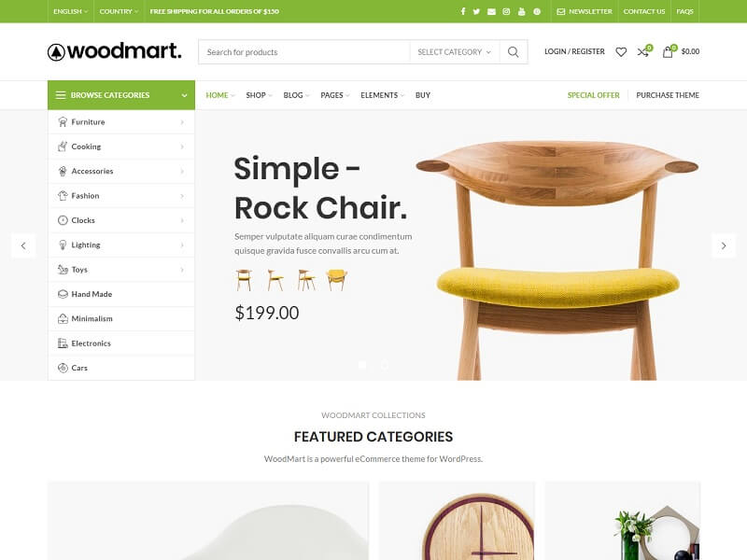Screen dimensions: 747x560
Task: Go to the second slider pagination dot
Action: pyautogui.click(x=384, y=365)
